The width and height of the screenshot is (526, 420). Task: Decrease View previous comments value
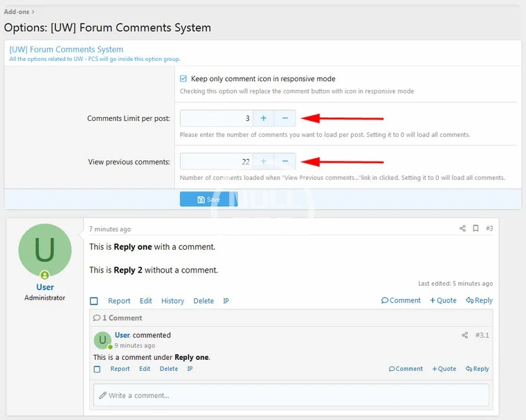coord(284,161)
